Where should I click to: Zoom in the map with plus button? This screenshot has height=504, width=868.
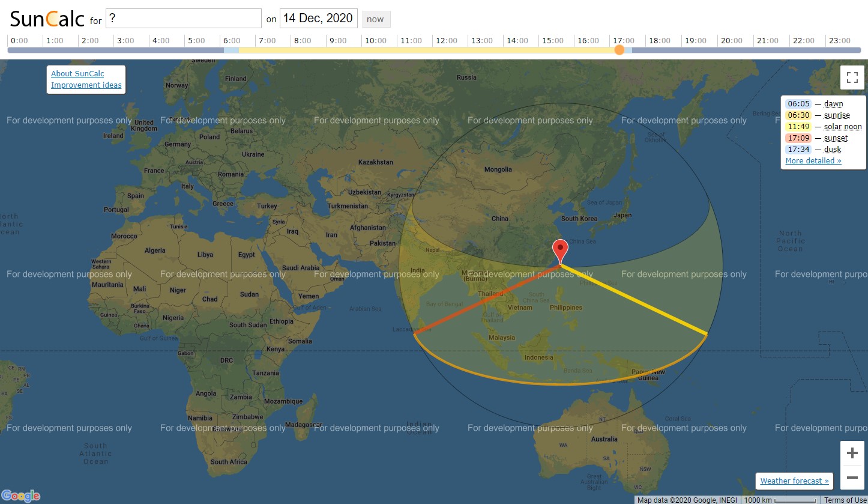coord(852,453)
